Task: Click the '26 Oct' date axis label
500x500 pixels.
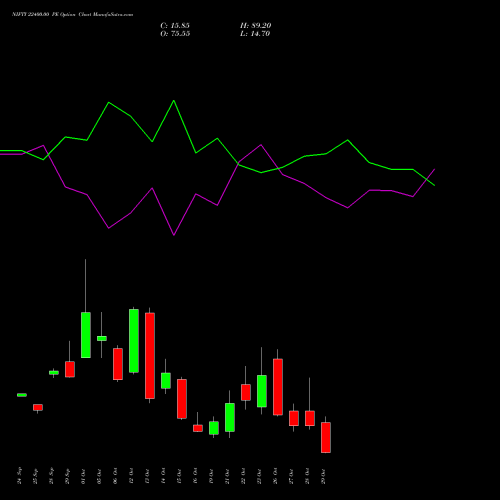Action: (275, 476)
